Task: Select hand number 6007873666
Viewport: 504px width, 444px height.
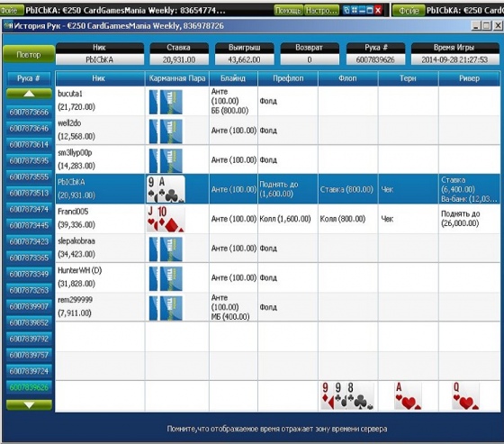Action: [29, 113]
